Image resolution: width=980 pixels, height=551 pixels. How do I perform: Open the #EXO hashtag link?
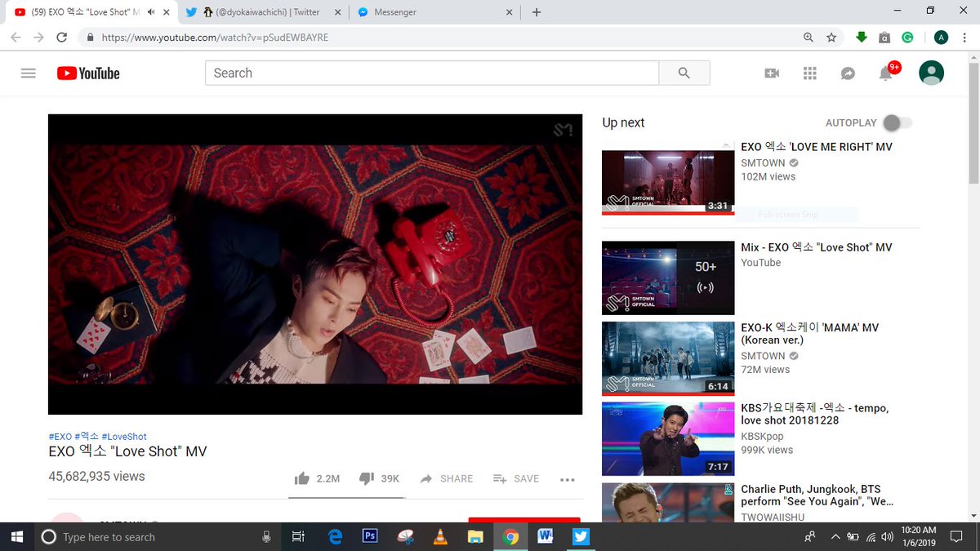point(60,437)
